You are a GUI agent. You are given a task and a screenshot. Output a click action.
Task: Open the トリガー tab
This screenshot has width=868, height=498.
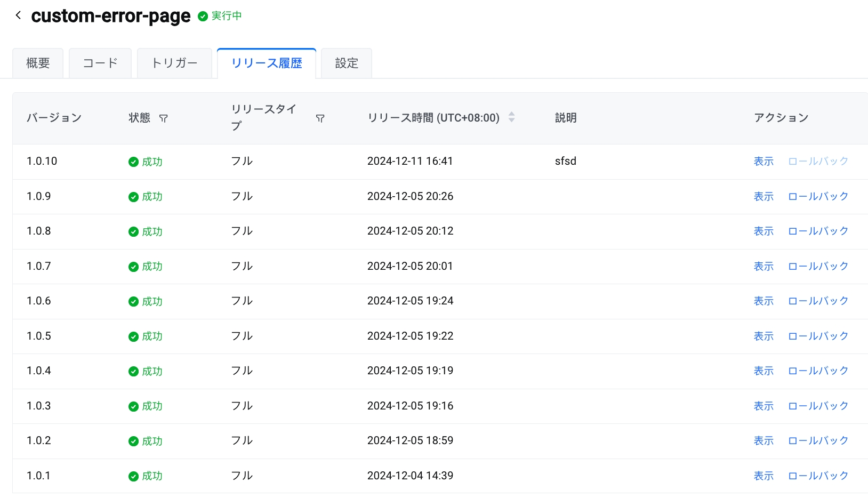pos(174,63)
